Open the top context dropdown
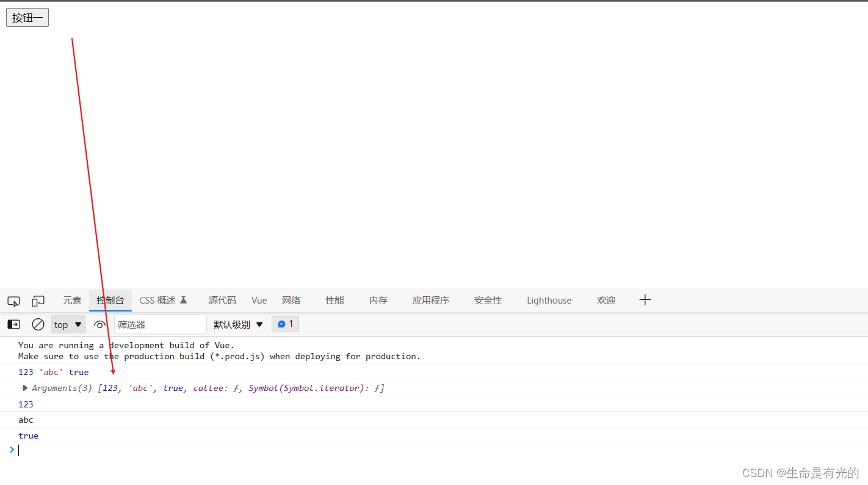 [x=68, y=324]
